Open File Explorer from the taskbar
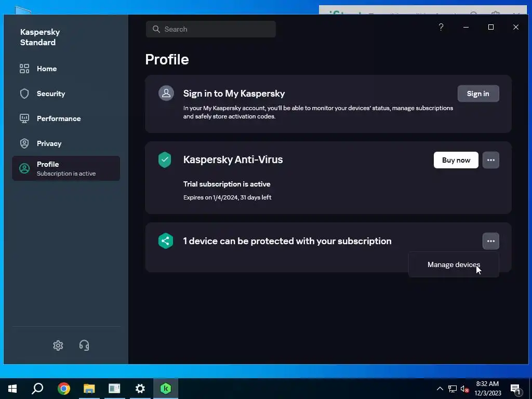 pyautogui.click(x=89, y=389)
